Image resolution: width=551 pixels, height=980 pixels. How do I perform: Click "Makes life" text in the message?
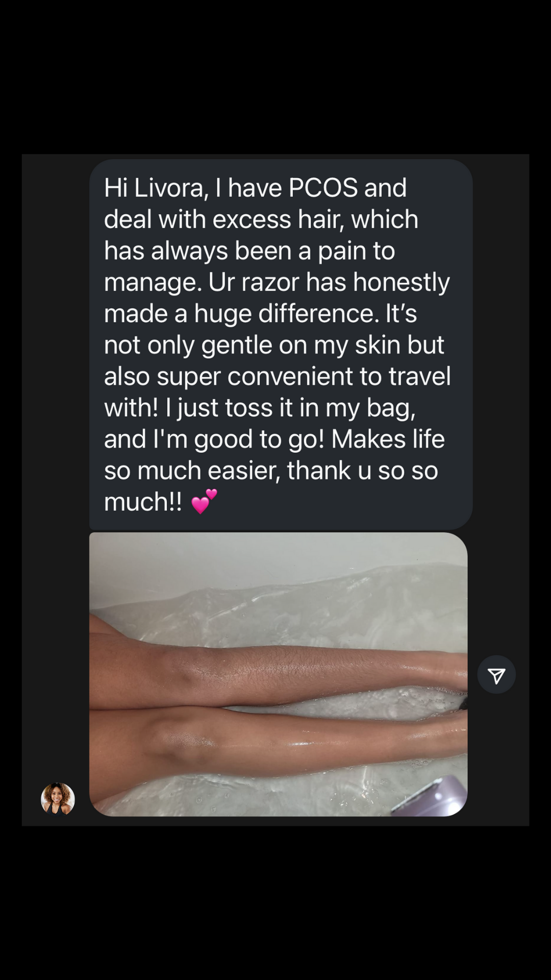pos(388,439)
